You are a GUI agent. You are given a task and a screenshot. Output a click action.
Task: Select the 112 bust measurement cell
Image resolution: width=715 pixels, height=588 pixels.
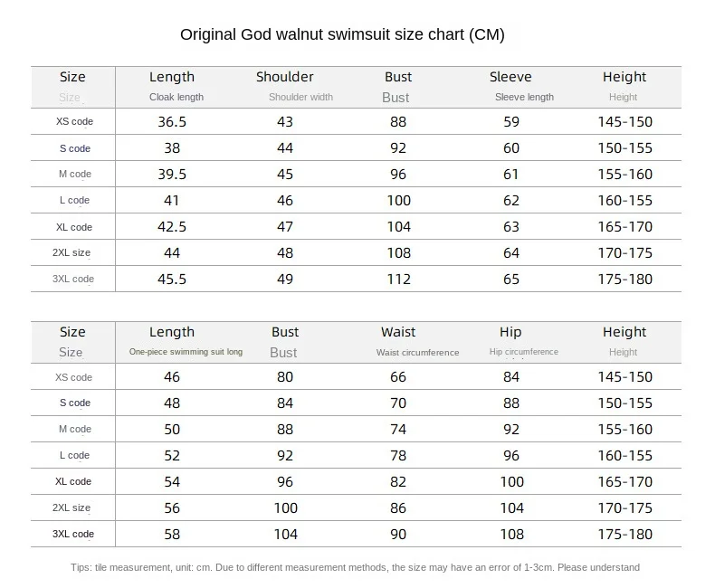398,280
